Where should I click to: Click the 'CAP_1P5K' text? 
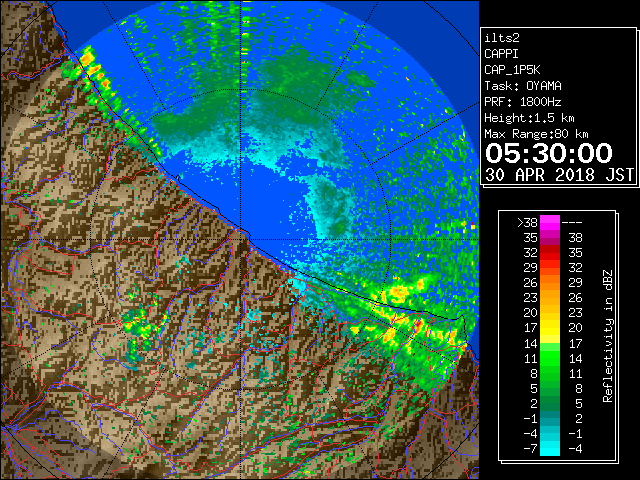(512, 70)
